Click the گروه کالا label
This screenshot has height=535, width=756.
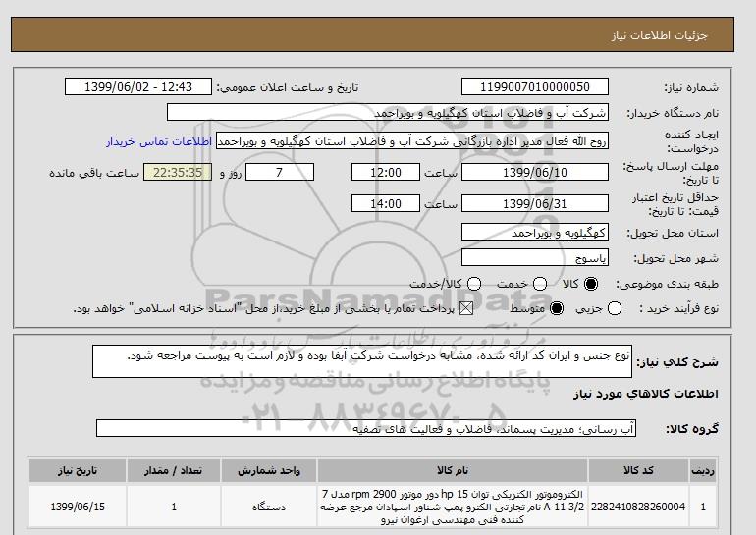click(x=692, y=428)
